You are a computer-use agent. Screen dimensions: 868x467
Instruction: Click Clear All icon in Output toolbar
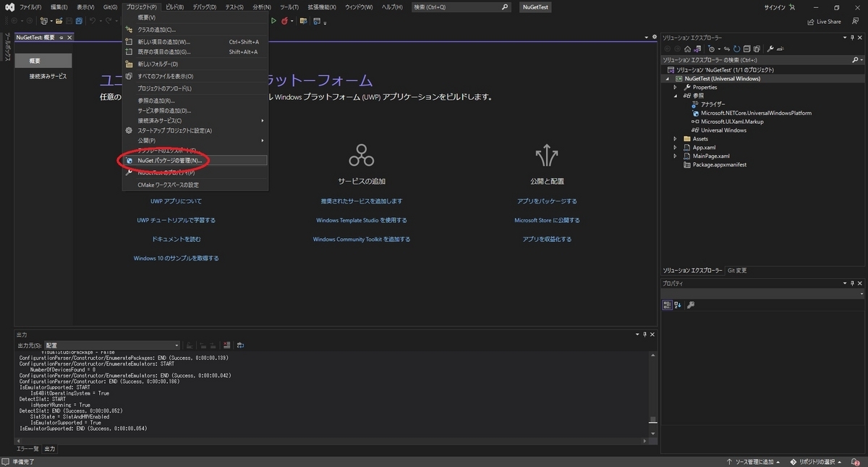click(226, 345)
